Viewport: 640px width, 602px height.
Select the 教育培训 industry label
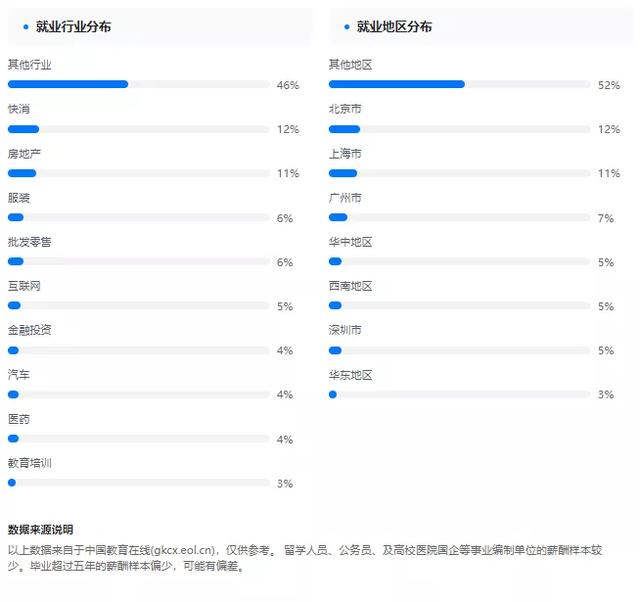[x=30, y=463]
